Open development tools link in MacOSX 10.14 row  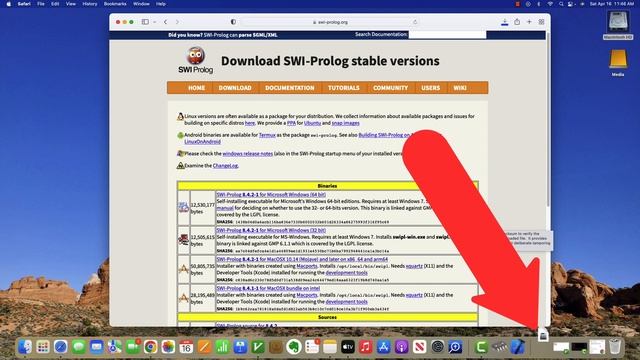tap(347, 273)
